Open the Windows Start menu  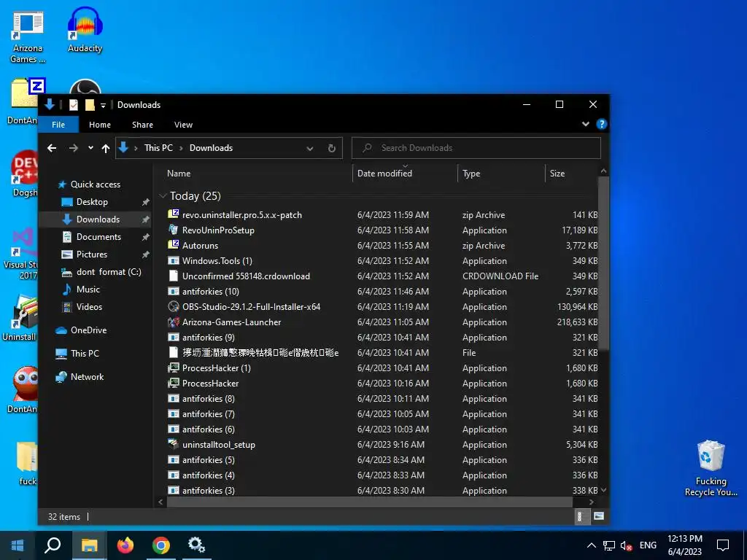tap(18, 545)
